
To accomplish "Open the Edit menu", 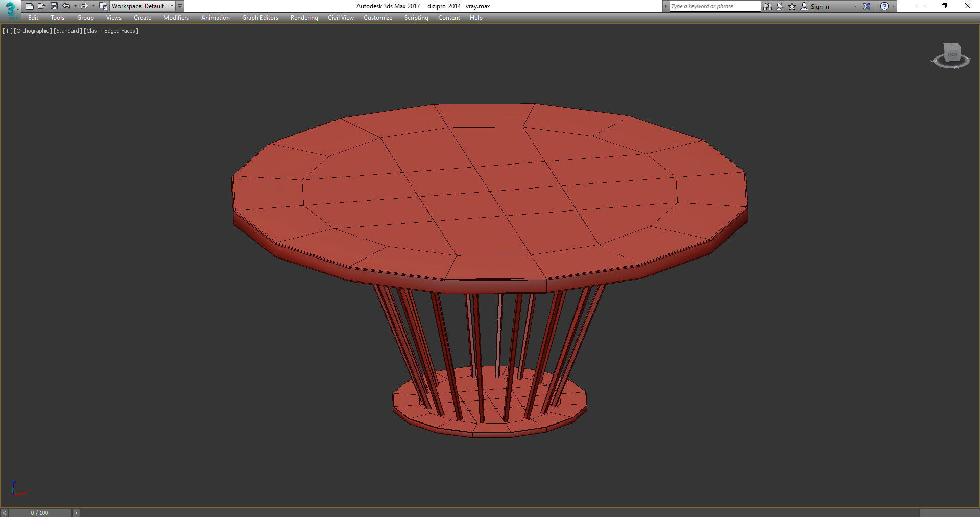I will [x=33, y=18].
